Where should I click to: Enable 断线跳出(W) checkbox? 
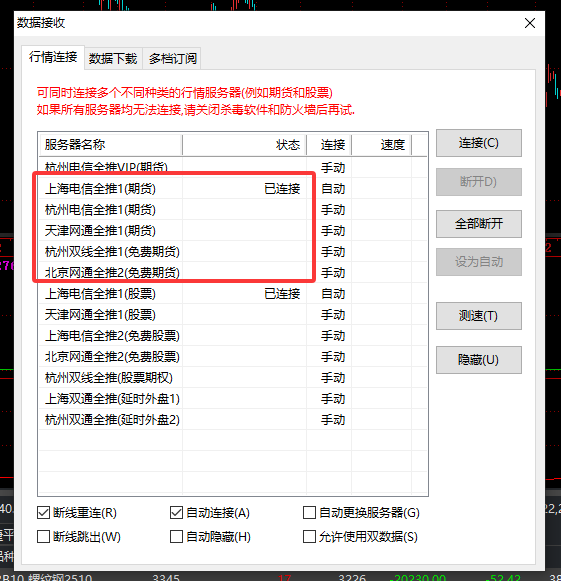tap(79, 537)
